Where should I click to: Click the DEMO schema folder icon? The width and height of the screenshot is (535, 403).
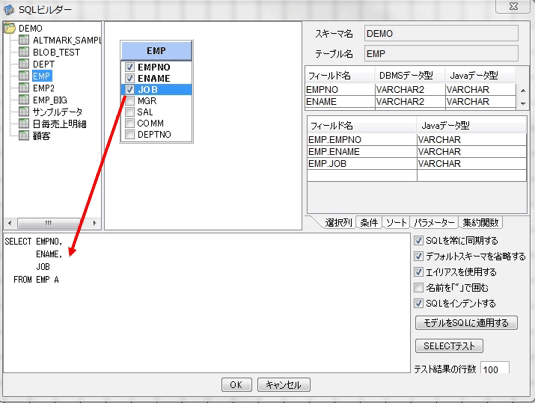(x=10, y=28)
